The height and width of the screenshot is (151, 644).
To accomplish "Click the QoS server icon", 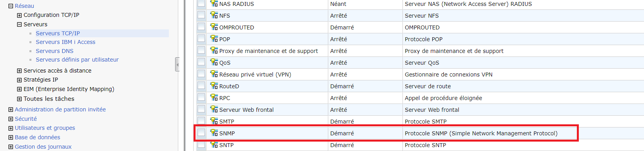I will [214, 62].
